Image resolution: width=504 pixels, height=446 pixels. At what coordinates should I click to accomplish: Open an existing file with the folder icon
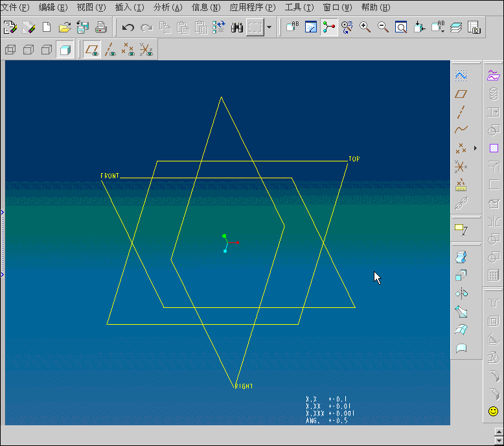click(65, 27)
